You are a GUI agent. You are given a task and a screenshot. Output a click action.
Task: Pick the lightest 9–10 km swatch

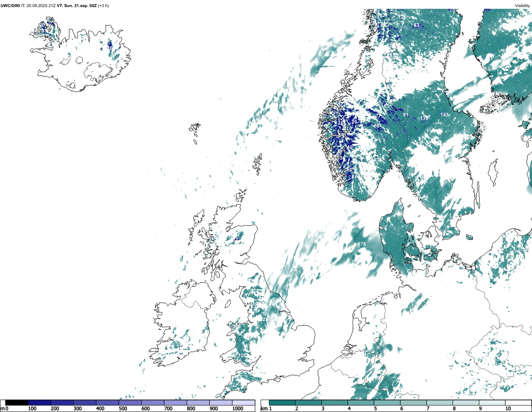[x=492, y=403]
